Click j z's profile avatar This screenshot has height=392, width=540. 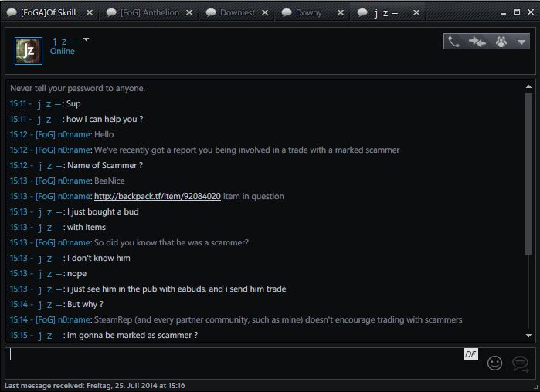pyautogui.click(x=29, y=51)
